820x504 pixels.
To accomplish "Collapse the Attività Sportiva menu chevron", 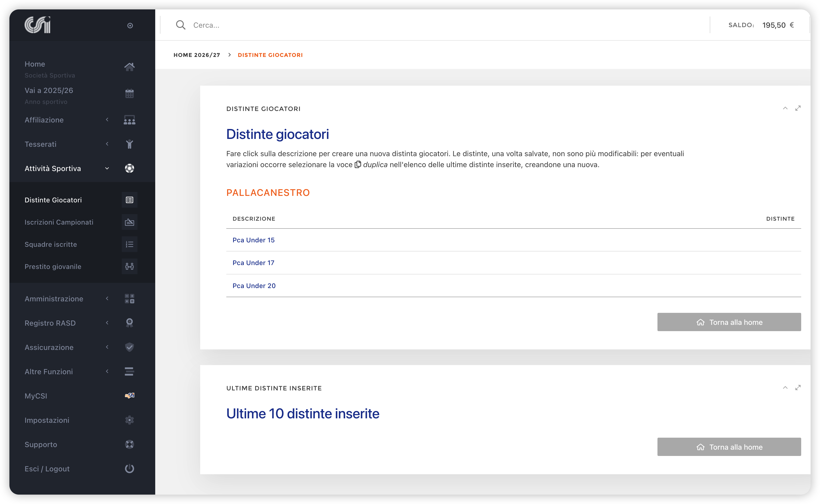I will pyautogui.click(x=107, y=168).
